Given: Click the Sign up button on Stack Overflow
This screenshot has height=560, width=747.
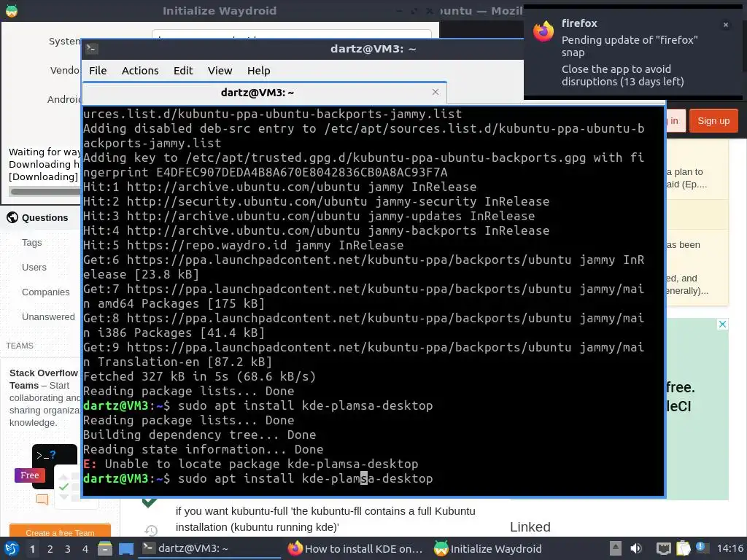Looking at the screenshot, I should tap(713, 121).
